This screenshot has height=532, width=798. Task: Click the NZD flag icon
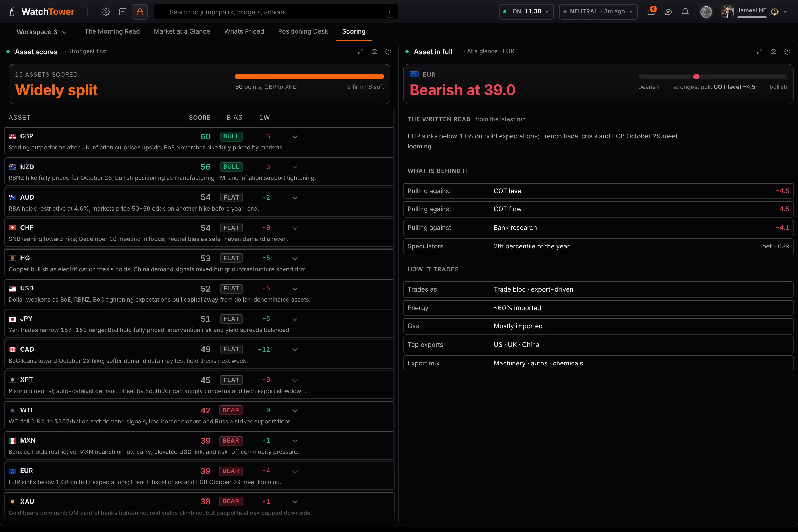(13, 167)
